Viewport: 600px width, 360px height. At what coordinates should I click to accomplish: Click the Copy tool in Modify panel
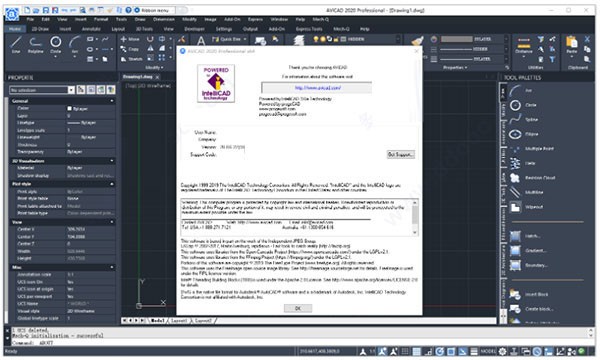pos(130,49)
